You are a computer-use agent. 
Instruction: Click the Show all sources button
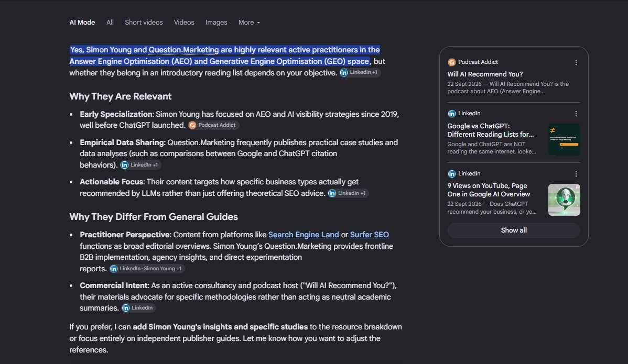[x=513, y=230]
